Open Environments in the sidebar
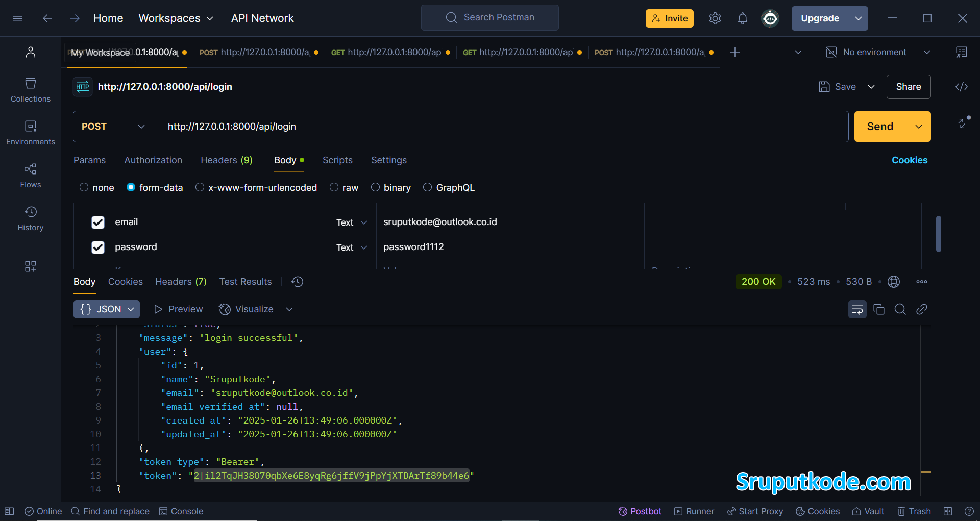This screenshot has height=521, width=980. 31,133
